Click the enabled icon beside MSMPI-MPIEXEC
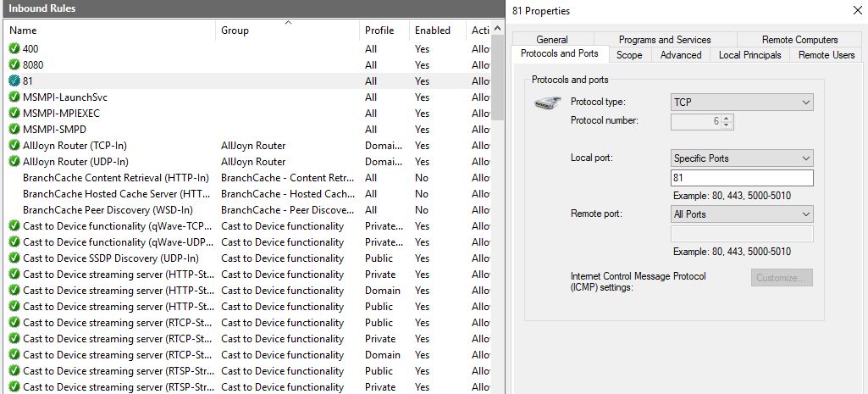 coord(14,113)
